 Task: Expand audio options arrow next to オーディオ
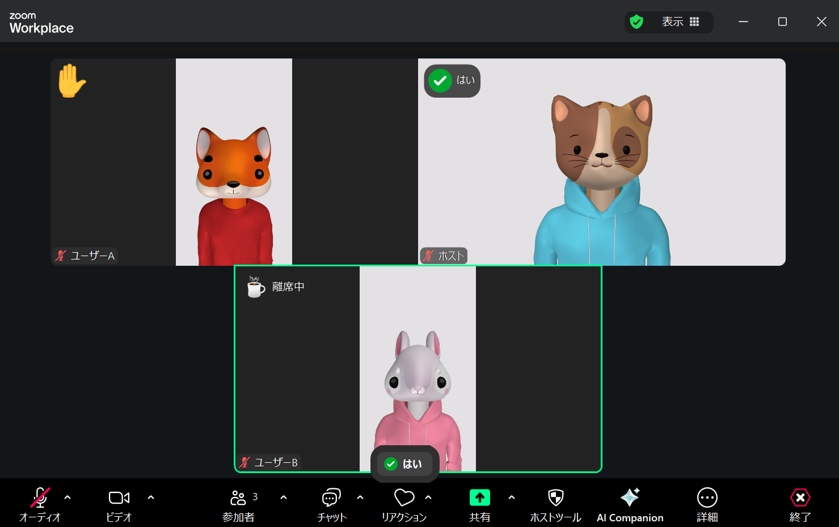coord(67,498)
